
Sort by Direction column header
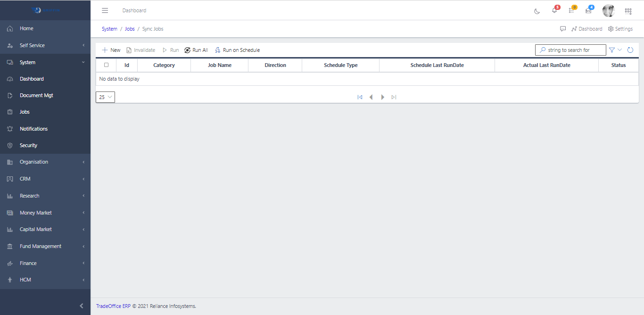tap(275, 65)
